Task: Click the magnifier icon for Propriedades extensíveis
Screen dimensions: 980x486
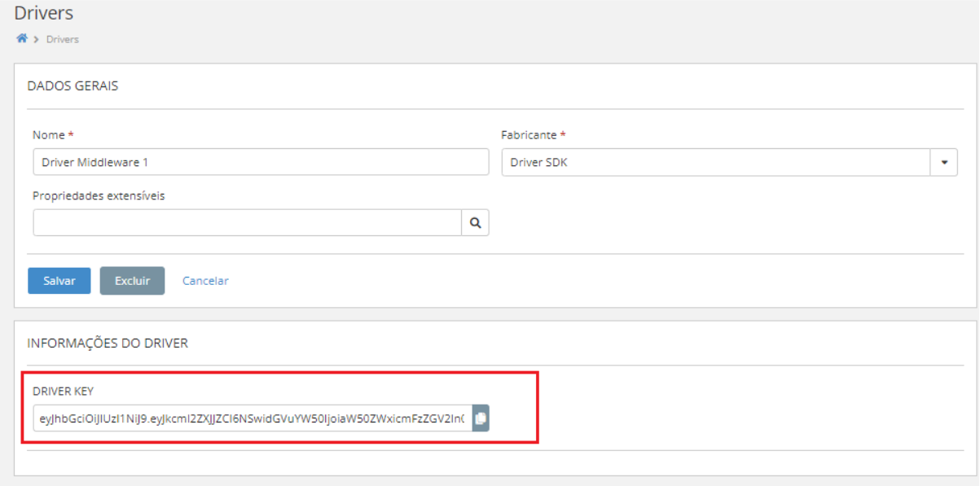Action: coord(475,222)
